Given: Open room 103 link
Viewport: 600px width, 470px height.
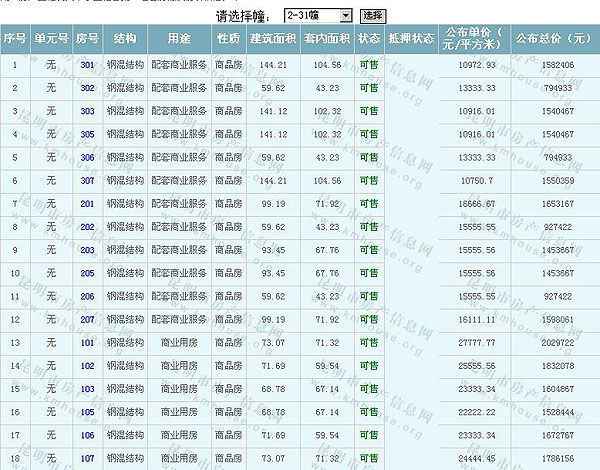Looking at the screenshot, I should point(87,388).
